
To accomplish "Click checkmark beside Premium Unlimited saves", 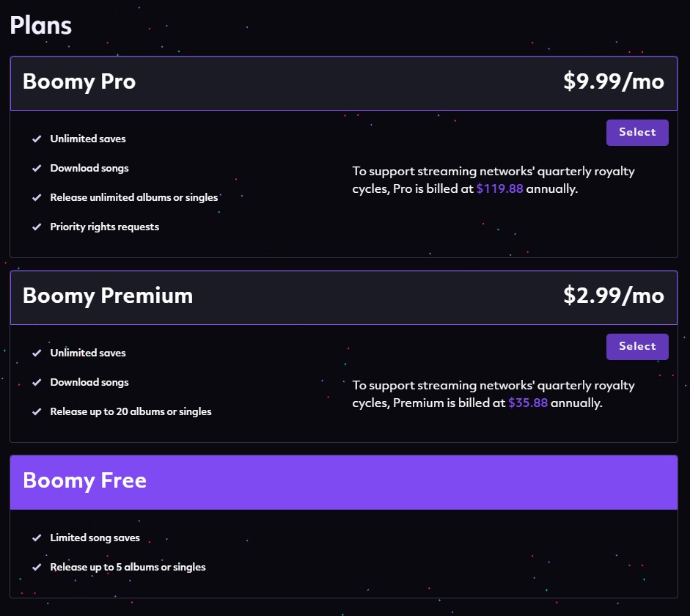I will 37,353.
